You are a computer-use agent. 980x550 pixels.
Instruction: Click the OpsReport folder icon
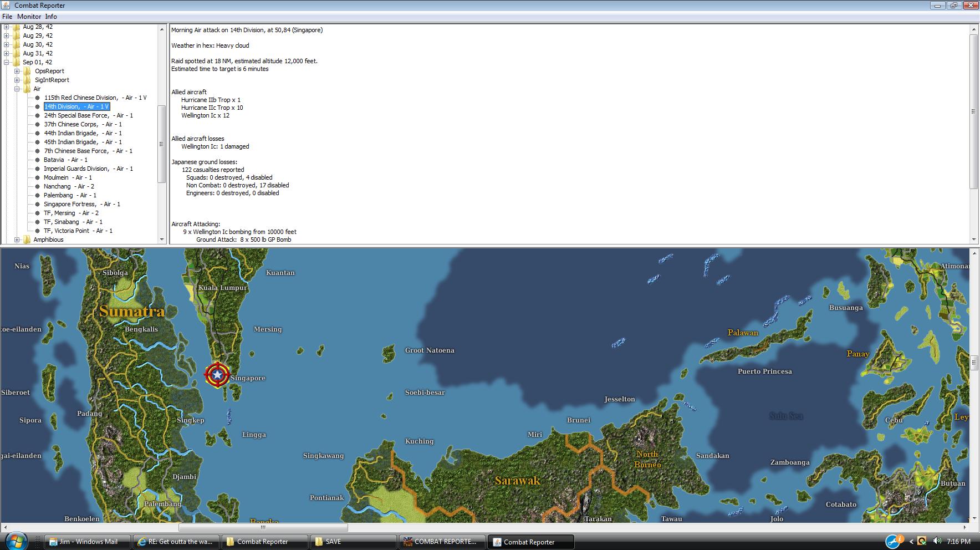[x=27, y=71]
